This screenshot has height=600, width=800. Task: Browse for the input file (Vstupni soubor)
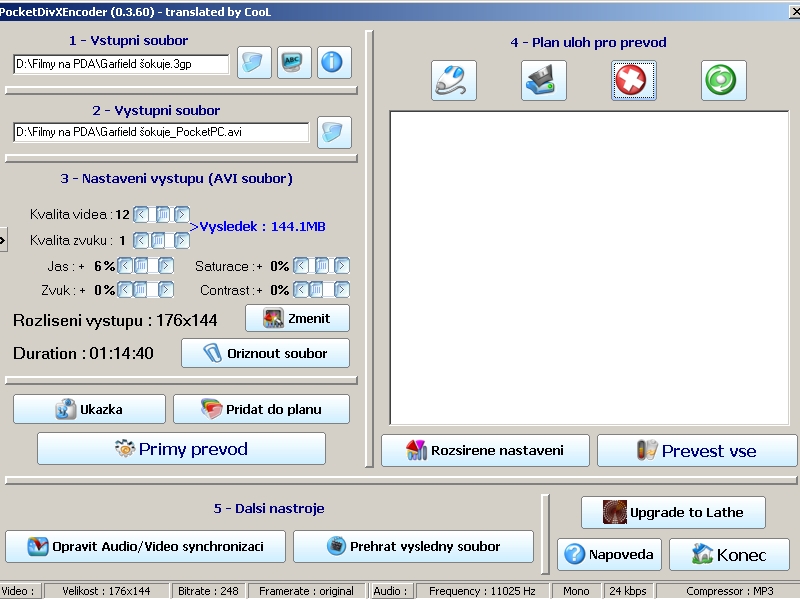(x=254, y=63)
